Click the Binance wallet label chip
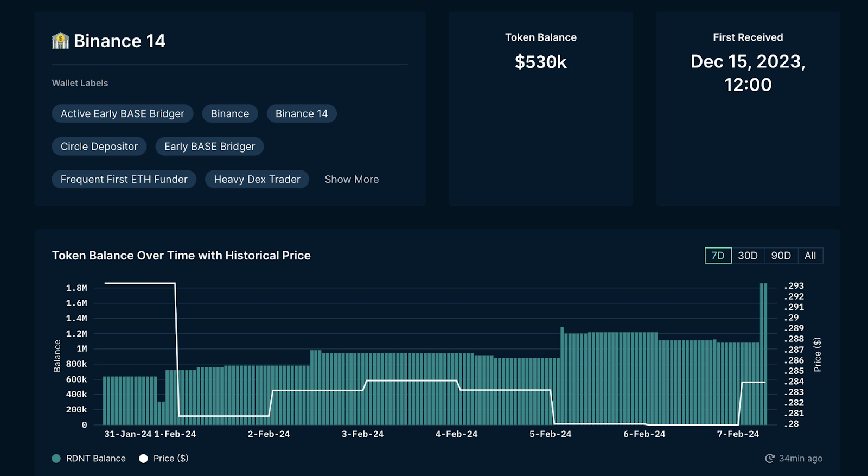Viewport: 868px width, 476px height. click(230, 113)
